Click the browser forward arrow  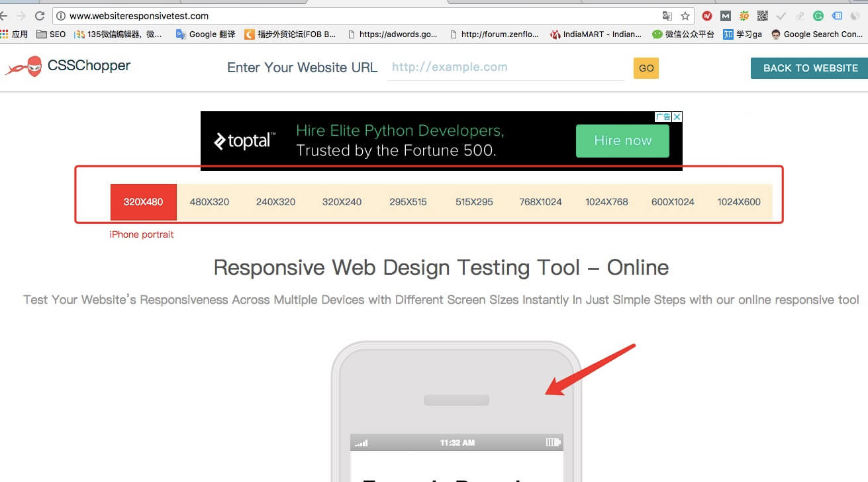point(21,16)
